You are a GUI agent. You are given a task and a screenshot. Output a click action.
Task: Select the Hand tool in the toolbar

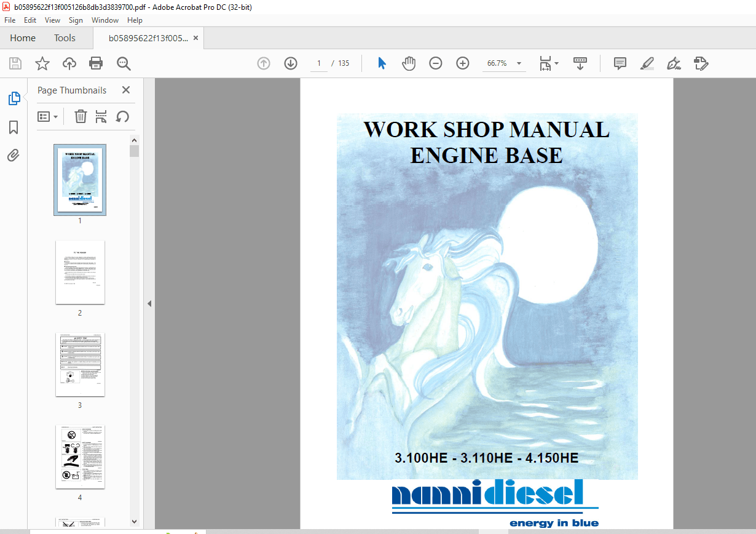(x=408, y=63)
